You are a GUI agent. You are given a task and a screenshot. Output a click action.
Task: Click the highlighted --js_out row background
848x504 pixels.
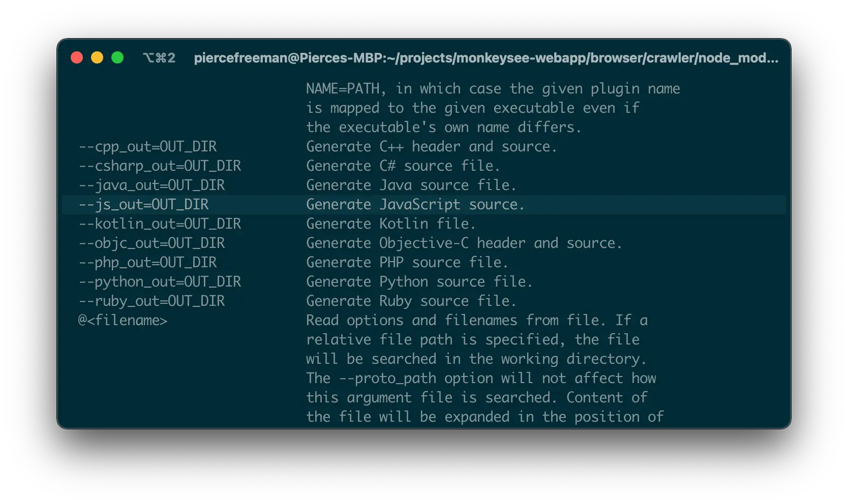coord(610,204)
